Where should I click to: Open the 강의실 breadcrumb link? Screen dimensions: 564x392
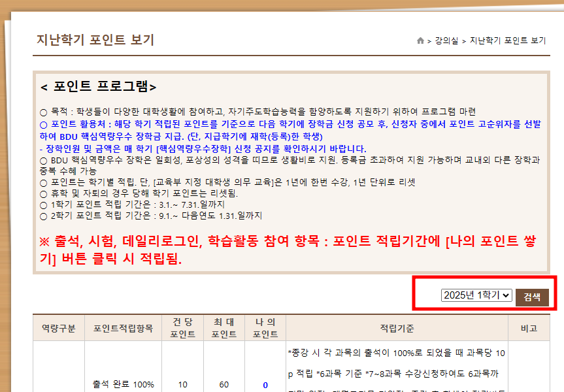446,41
